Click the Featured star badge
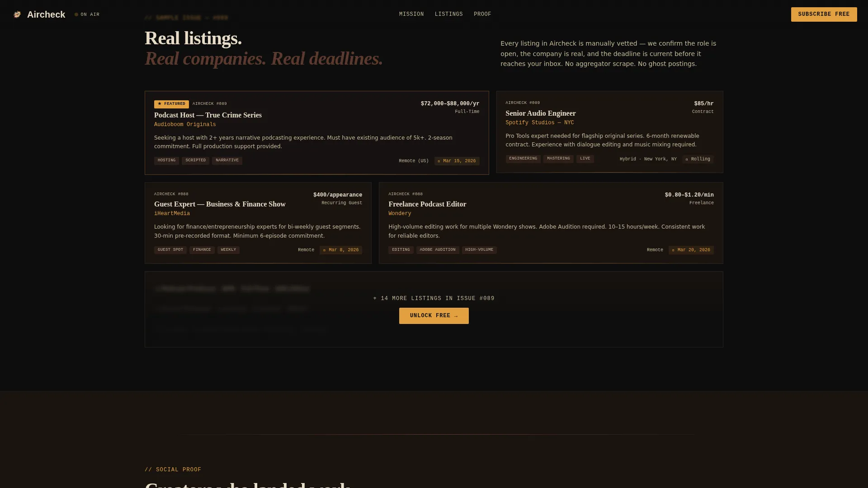This screenshot has width=868, height=488. point(171,104)
